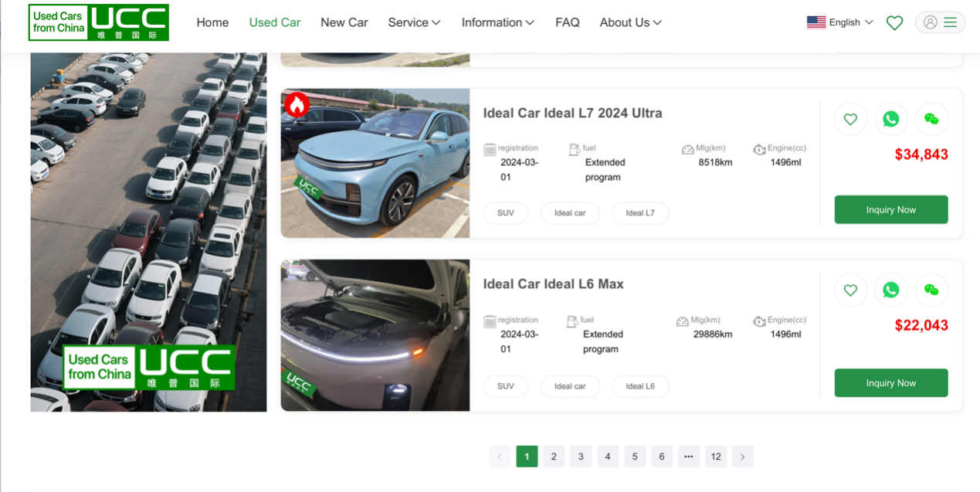
Task: Expand the About Us dropdown
Action: [630, 22]
